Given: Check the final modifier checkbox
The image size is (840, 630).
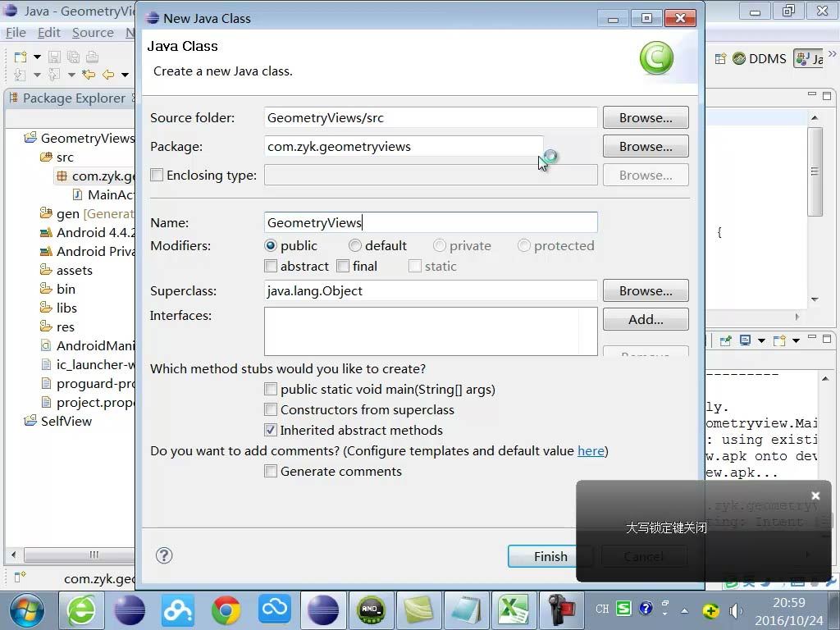Looking at the screenshot, I should [x=343, y=266].
